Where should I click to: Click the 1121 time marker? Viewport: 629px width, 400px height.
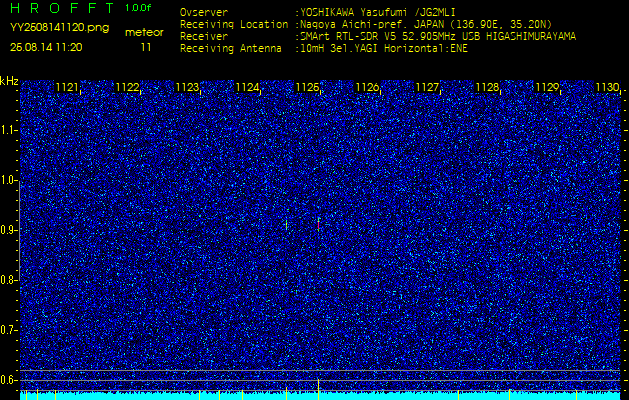tap(67, 87)
